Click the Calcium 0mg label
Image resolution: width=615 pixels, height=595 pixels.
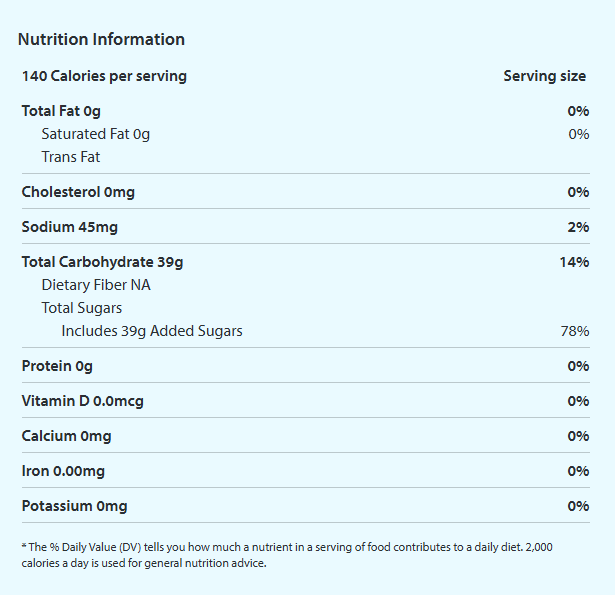click(x=66, y=436)
